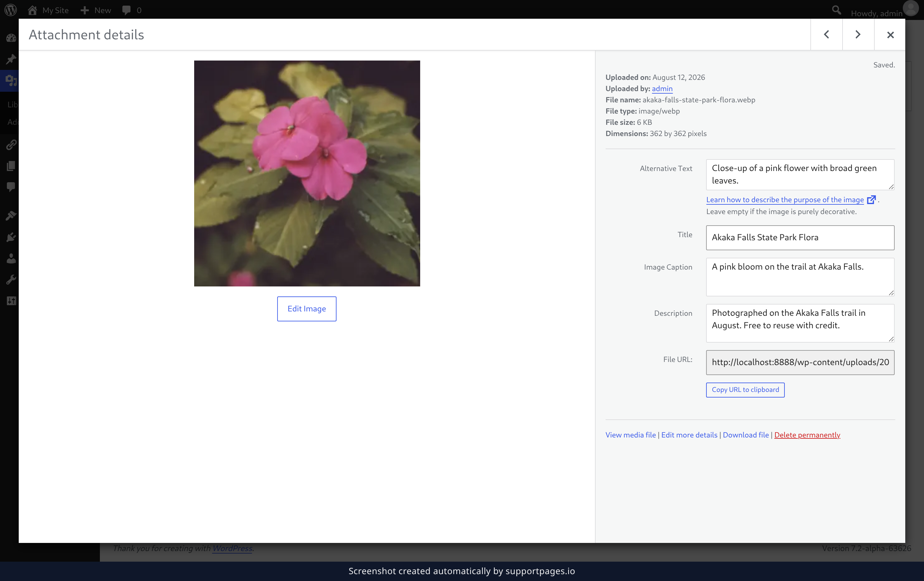Open the Posts pin sidebar icon

pos(11,60)
